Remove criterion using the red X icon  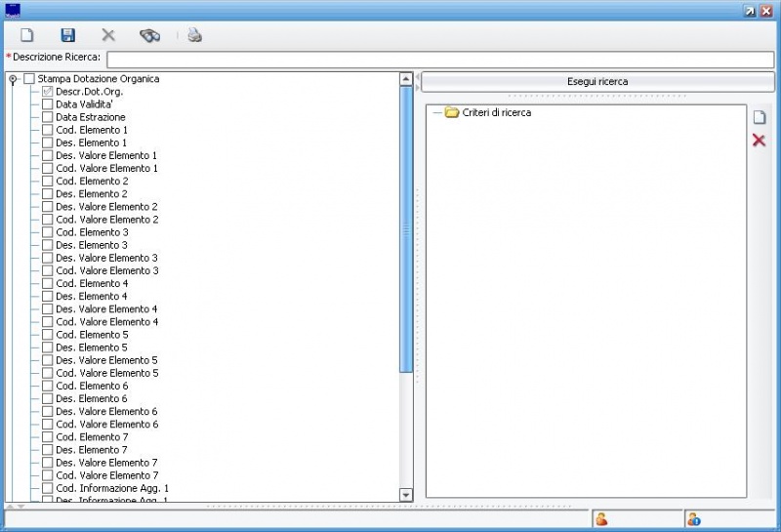[x=759, y=141]
